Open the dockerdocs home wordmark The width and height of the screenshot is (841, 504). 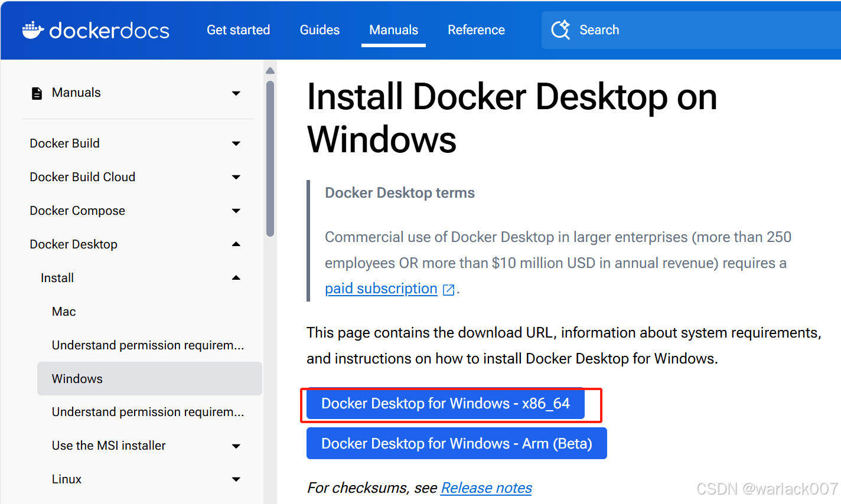[x=109, y=30]
